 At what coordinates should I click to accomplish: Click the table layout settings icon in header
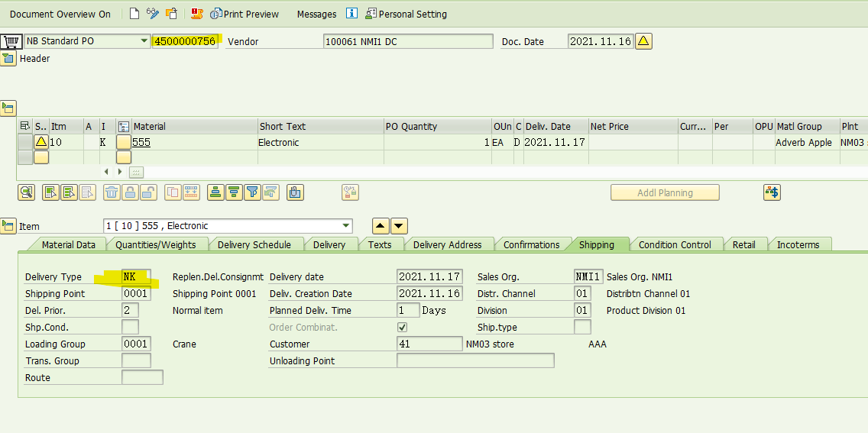[x=25, y=126]
